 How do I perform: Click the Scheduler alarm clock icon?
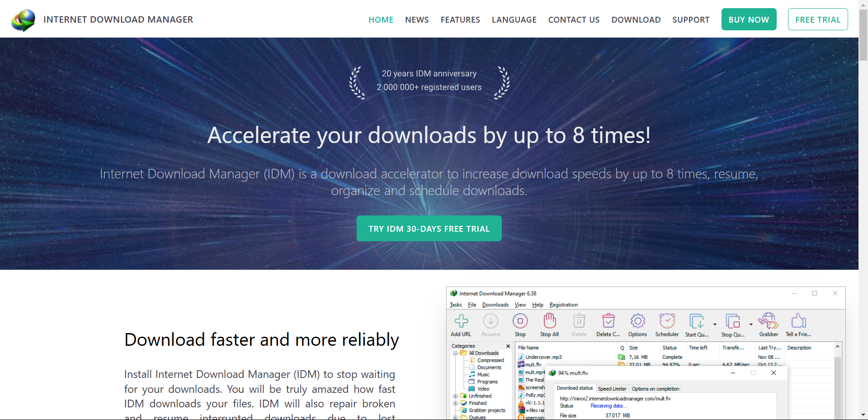(x=667, y=321)
